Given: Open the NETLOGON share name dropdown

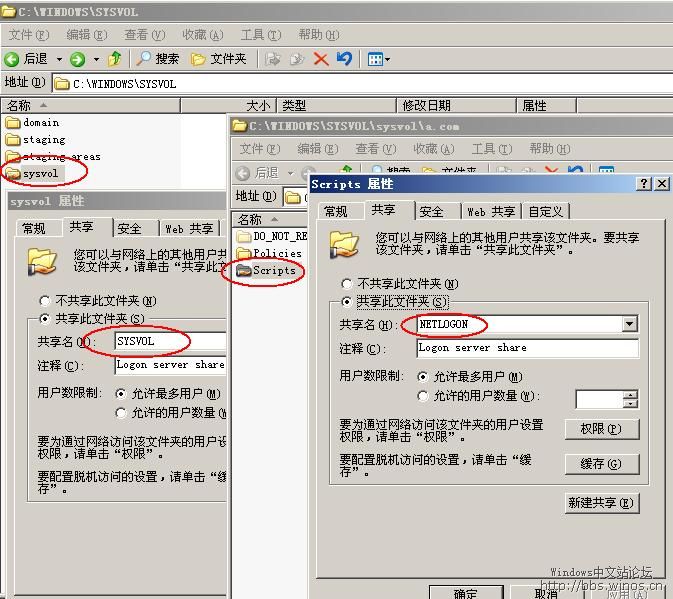Looking at the screenshot, I should (629, 325).
